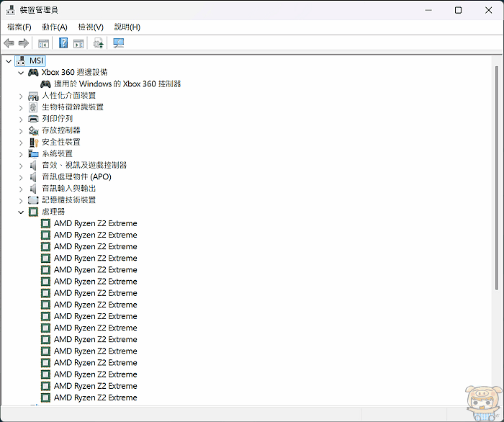
Task: Click the 列印佇列 printer icon
Action: click(33, 119)
